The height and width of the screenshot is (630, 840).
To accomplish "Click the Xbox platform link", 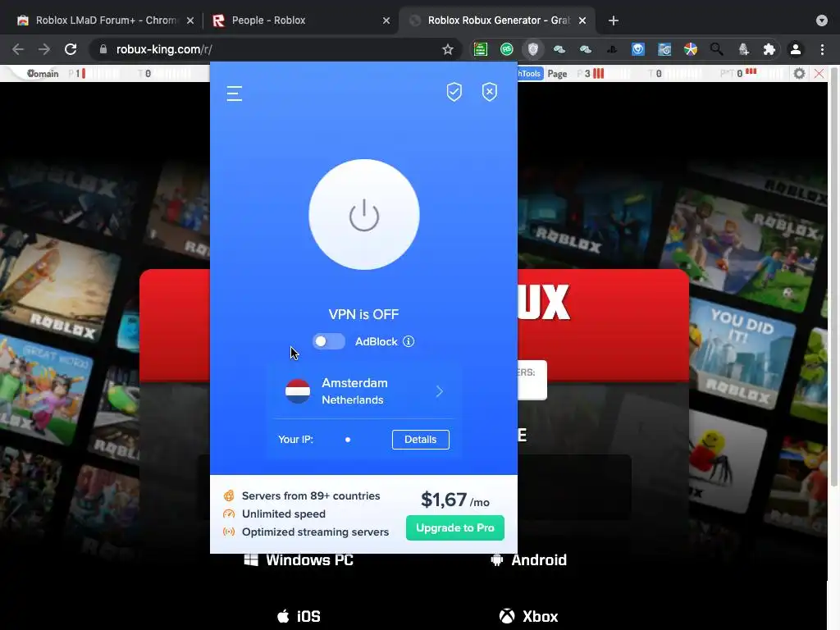I will (529, 616).
